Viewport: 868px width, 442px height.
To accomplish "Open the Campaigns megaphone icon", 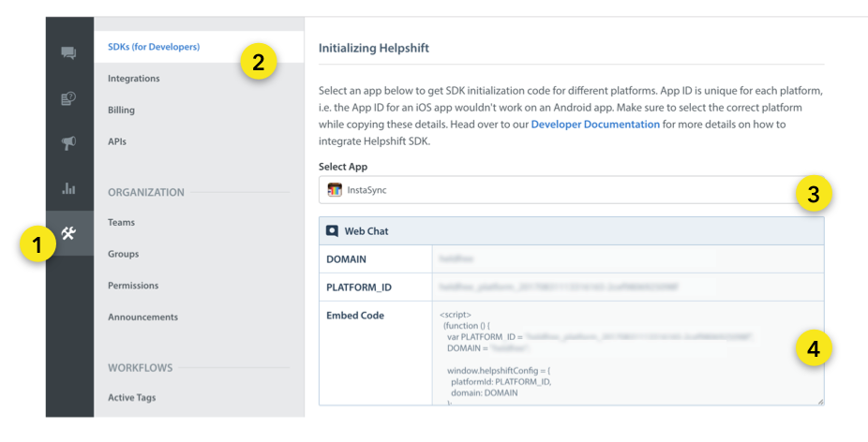I will click(x=68, y=142).
